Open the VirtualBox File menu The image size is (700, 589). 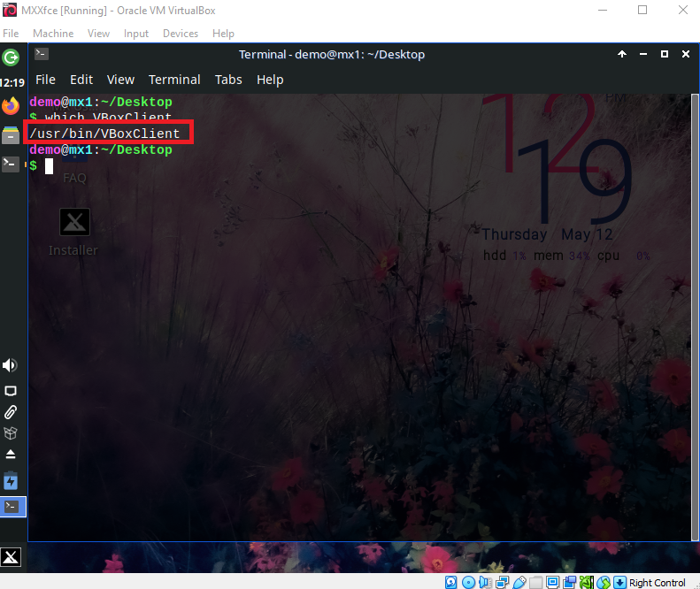11,34
